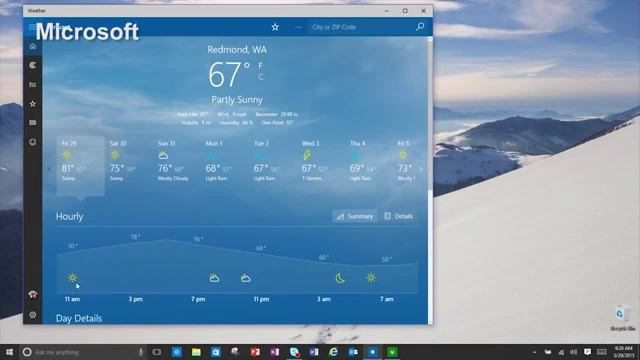Switch temperature unit to Celsius (C)
The height and width of the screenshot is (360, 640).
(260, 77)
